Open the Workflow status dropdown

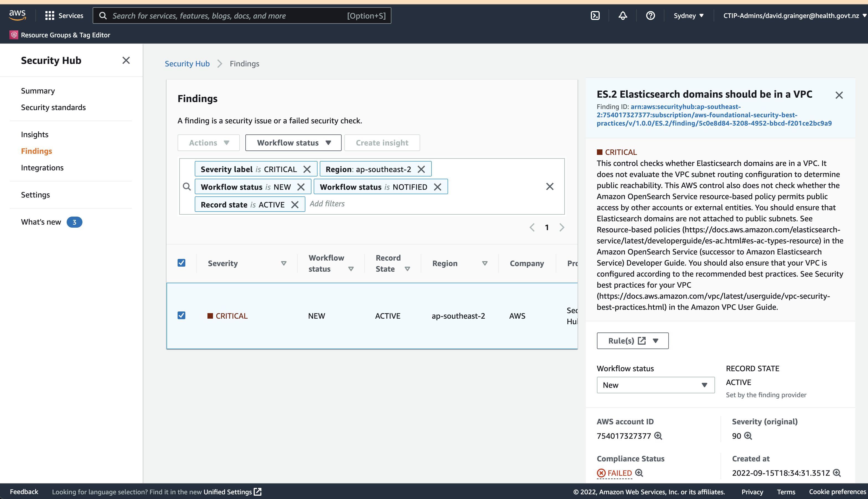293,142
